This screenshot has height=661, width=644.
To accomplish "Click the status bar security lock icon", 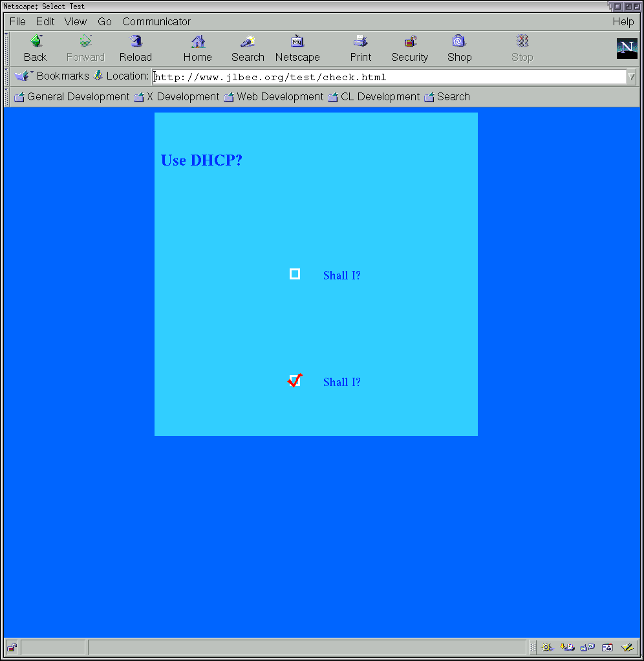I will point(12,647).
